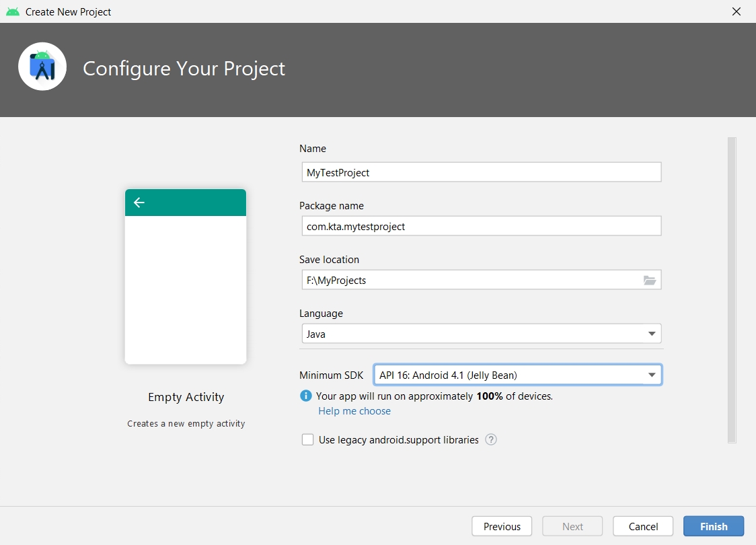Screen dimensions: 756x545
Task: Click the help question mark icon
Action: pos(491,440)
